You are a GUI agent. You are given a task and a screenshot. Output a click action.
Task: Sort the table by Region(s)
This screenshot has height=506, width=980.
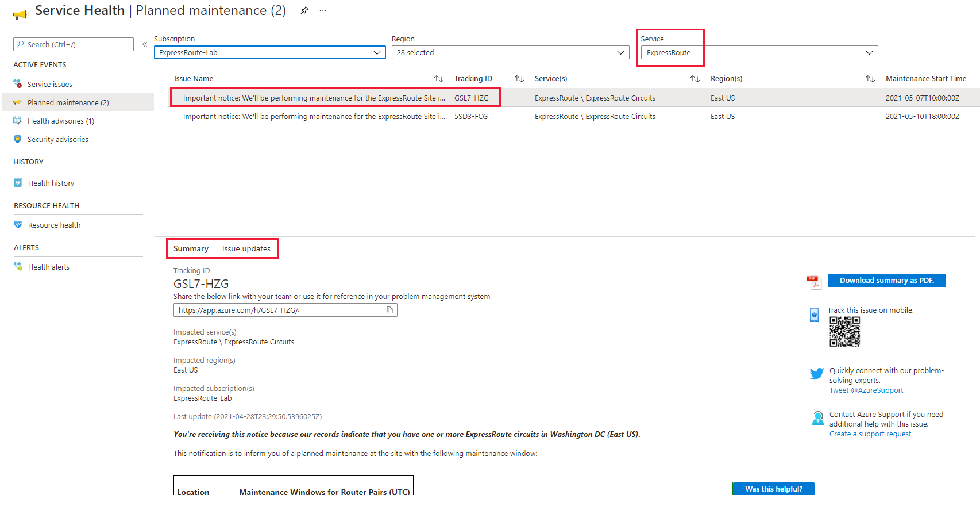[x=870, y=79]
